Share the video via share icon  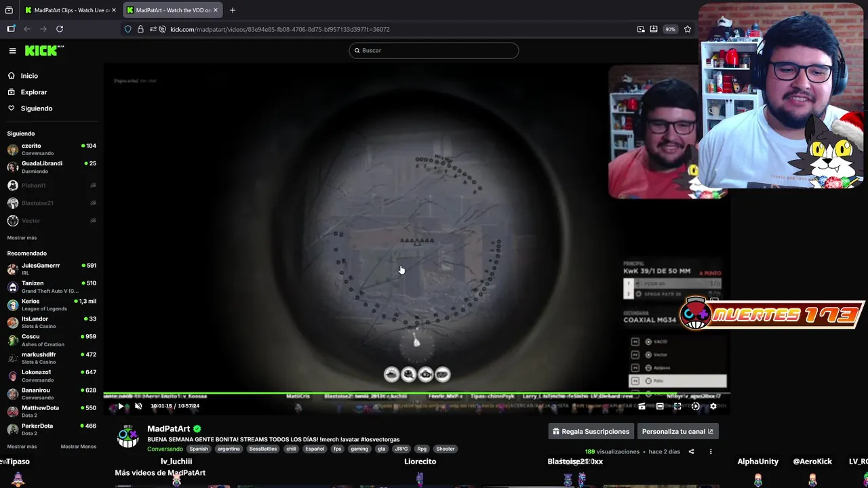point(691,451)
